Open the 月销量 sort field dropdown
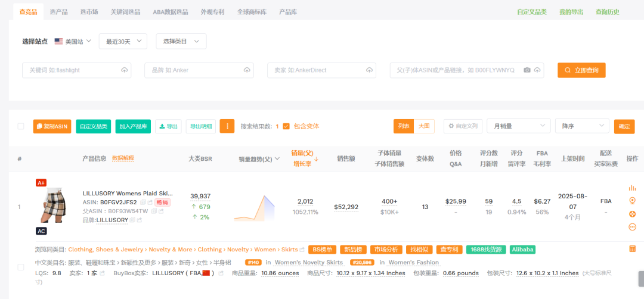This screenshot has width=644, height=299. tap(519, 126)
